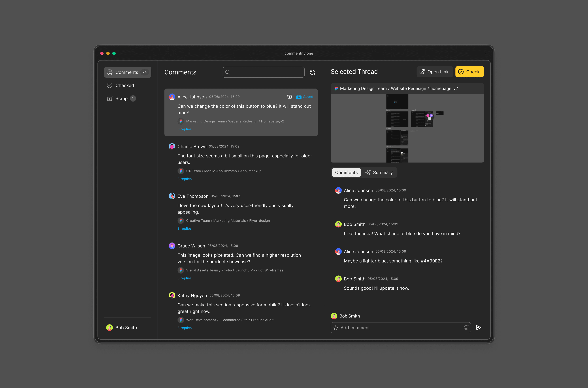Click the scrap archive icon on Alice's comment

pyautogui.click(x=289, y=97)
